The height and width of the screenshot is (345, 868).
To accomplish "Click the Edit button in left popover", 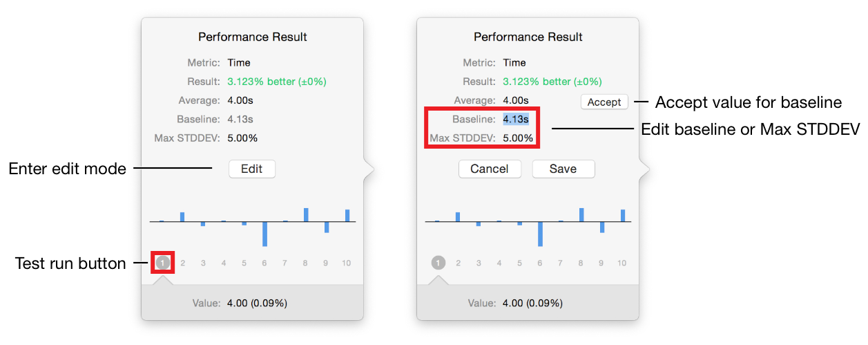I will click(x=251, y=169).
